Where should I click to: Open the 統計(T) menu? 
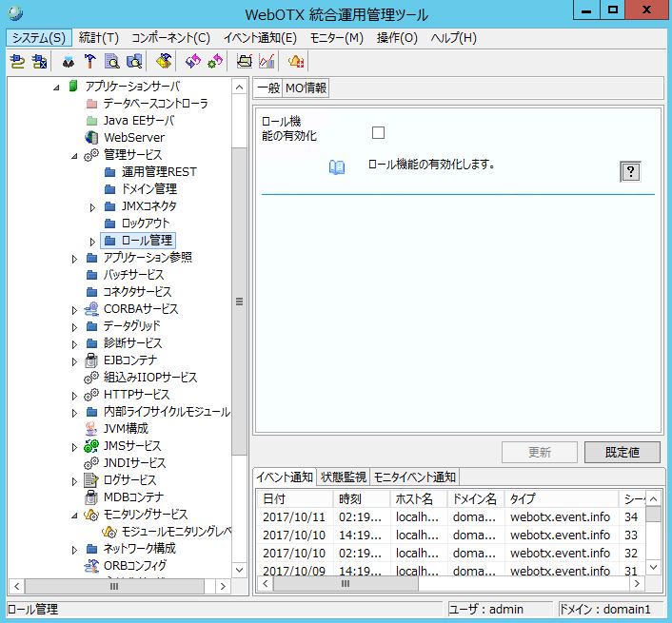point(99,38)
